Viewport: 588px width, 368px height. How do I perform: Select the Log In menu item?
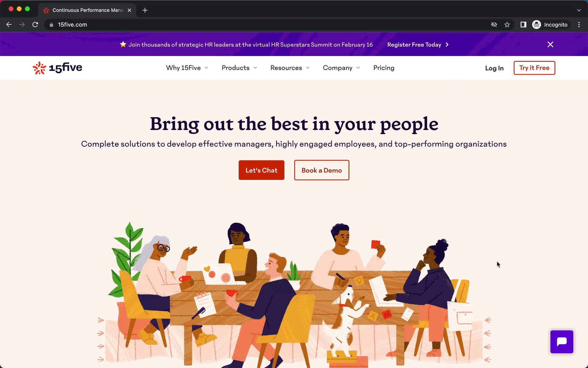494,68
